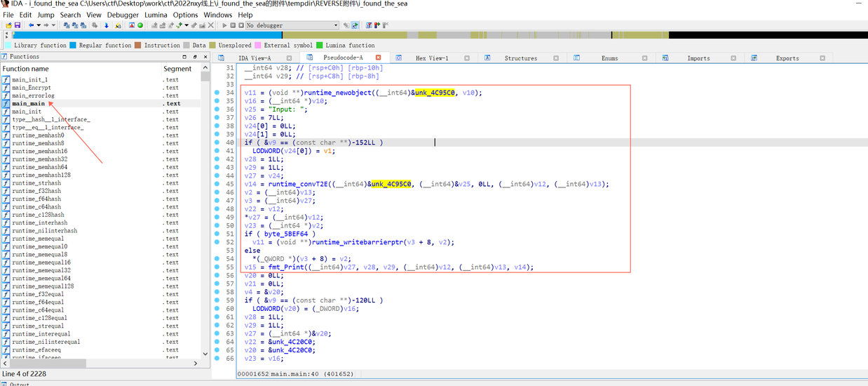This screenshot has width=868, height=386.
Task: Select main_init_1 in the function list
Action: coord(100,79)
